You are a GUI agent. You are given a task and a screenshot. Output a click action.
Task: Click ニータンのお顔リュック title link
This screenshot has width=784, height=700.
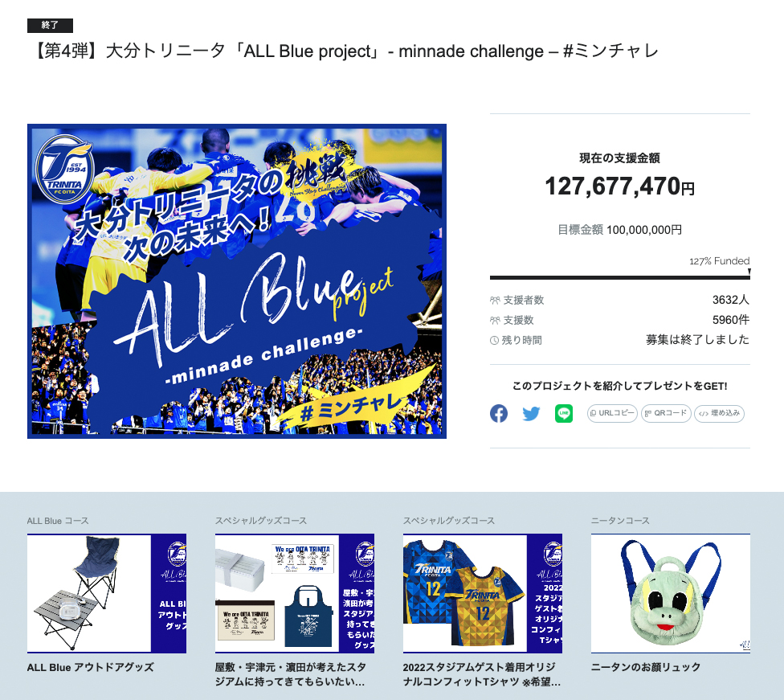pos(646,667)
